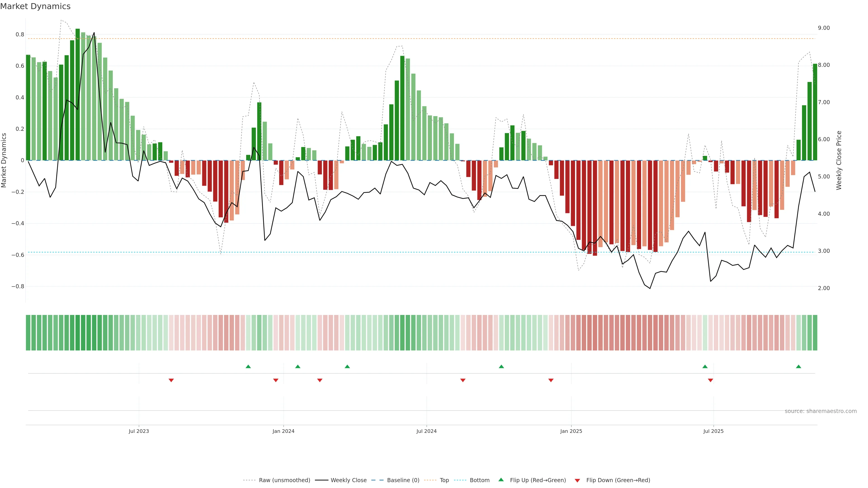The image size is (868, 488).
Task: Click the green Flip Up triangle in the legend
Action: pyautogui.click(x=501, y=480)
